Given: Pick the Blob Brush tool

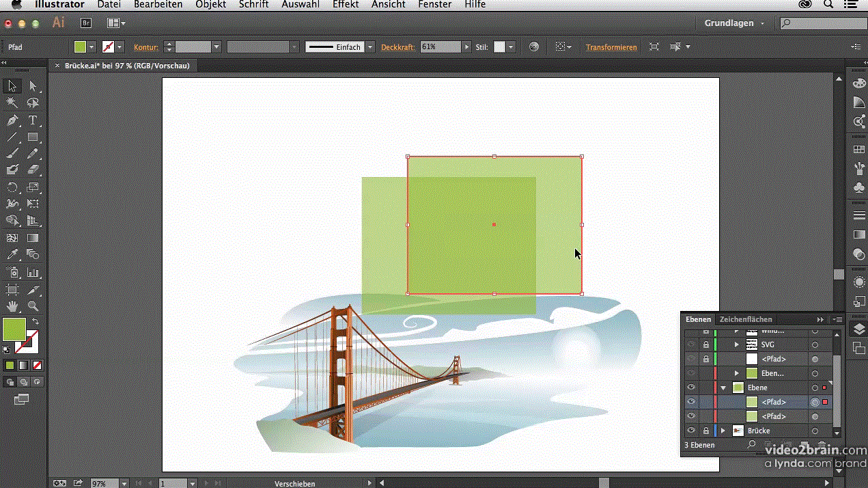Looking at the screenshot, I should point(12,170).
